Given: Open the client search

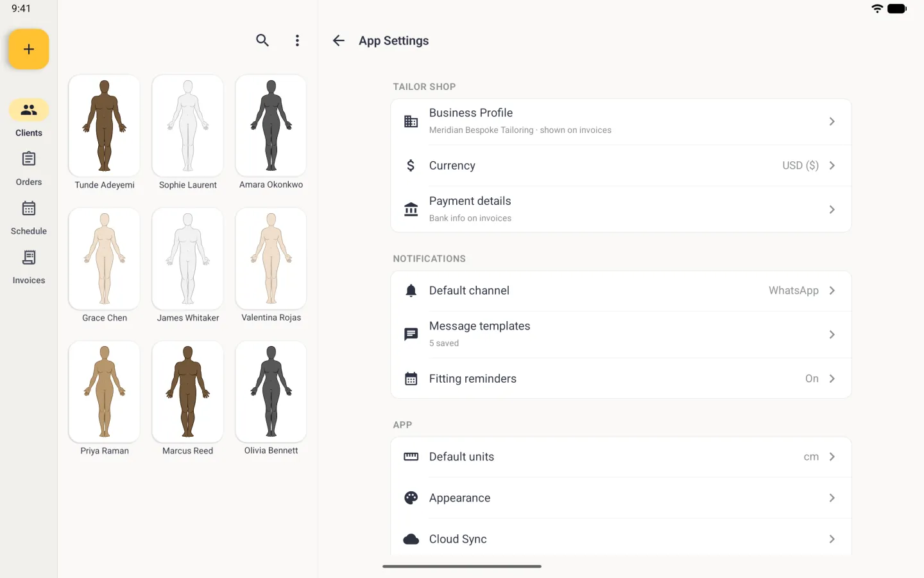Looking at the screenshot, I should point(262,40).
